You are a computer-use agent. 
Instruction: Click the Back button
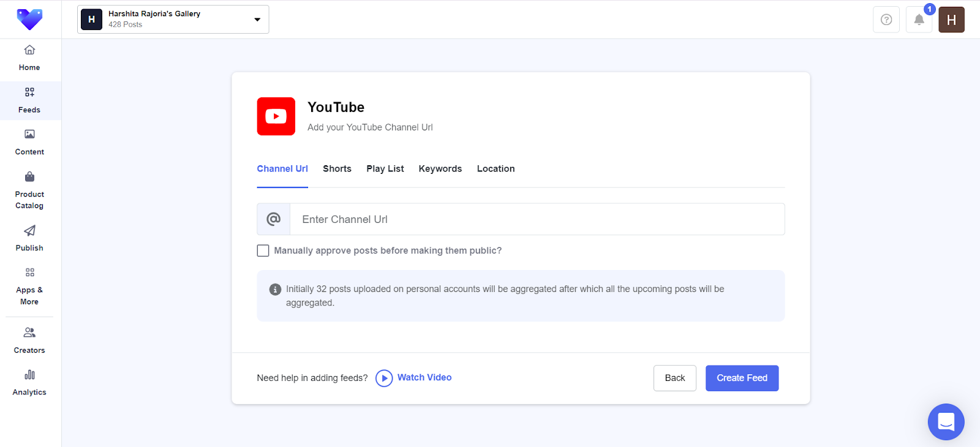(x=675, y=378)
